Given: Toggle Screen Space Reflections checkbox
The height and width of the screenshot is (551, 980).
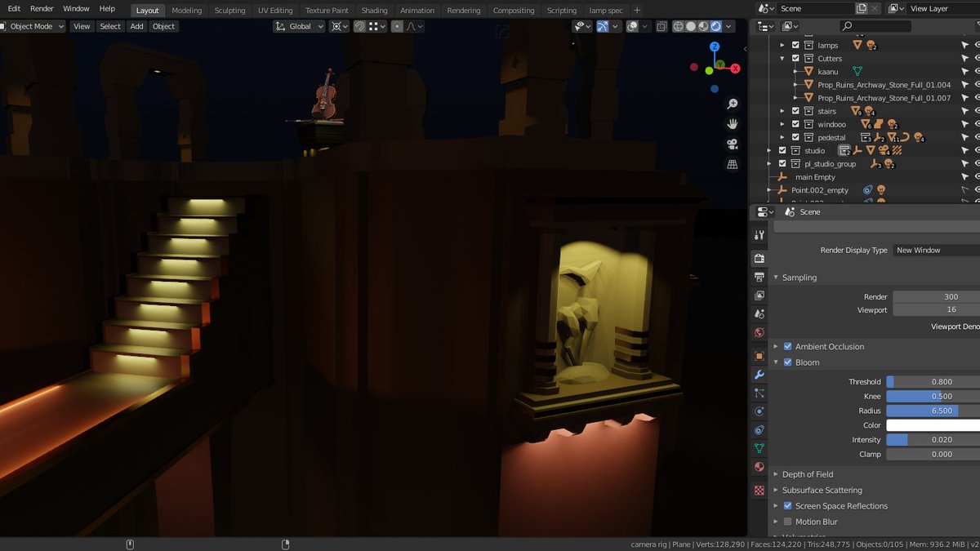Looking at the screenshot, I should click(x=787, y=506).
